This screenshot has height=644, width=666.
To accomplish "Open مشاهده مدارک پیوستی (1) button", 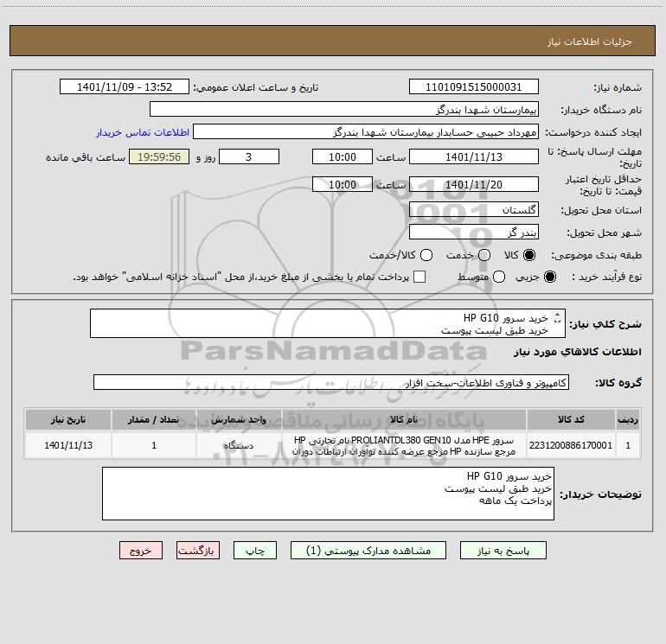I will click(x=368, y=551).
